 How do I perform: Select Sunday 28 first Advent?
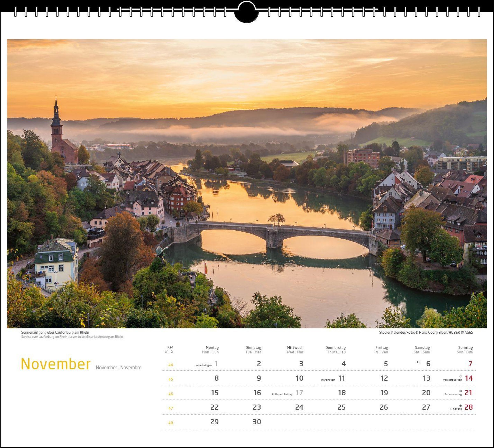pos(468,407)
